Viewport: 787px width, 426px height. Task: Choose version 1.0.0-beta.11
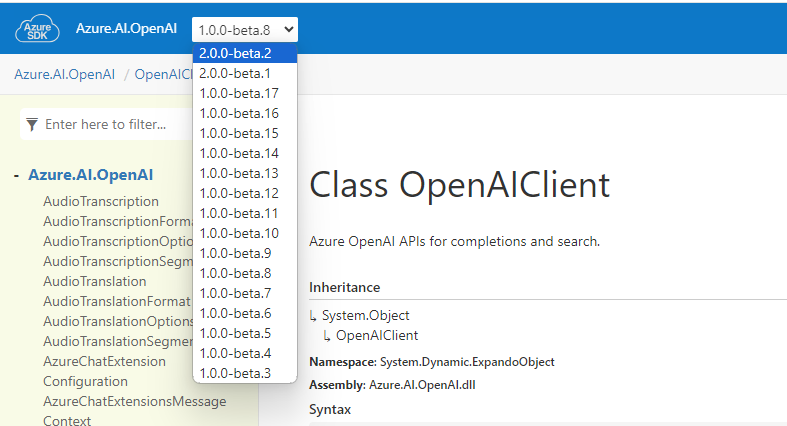[x=245, y=214]
